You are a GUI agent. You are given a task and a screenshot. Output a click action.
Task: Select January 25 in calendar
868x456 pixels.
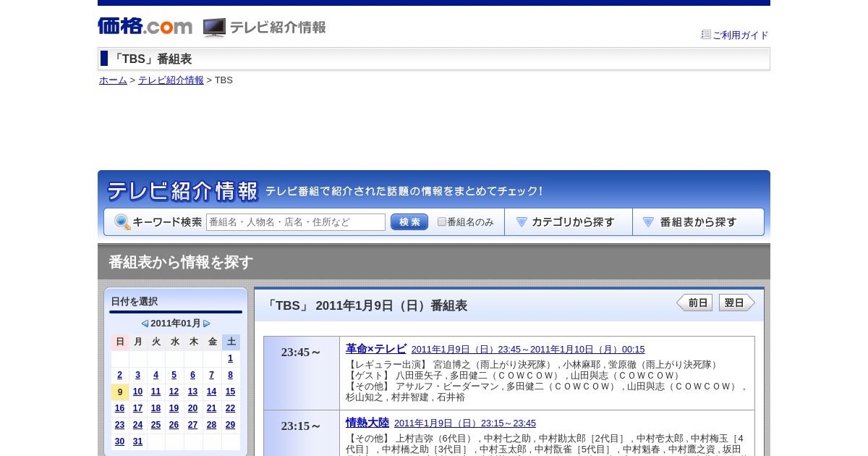[x=156, y=425]
